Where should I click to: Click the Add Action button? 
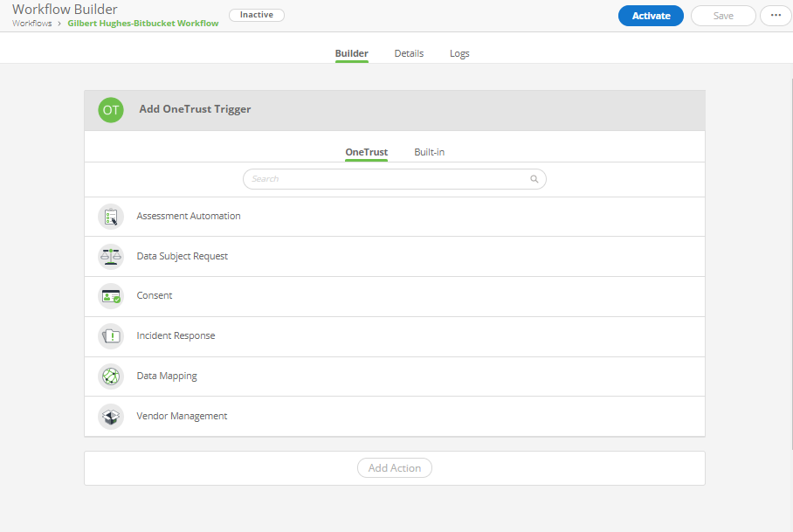click(x=394, y=467)
